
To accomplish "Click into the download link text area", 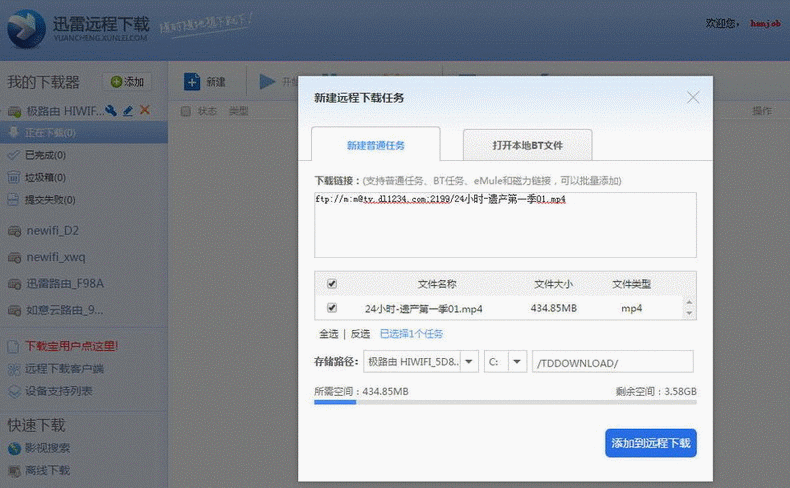I will (x=505, y=225).
